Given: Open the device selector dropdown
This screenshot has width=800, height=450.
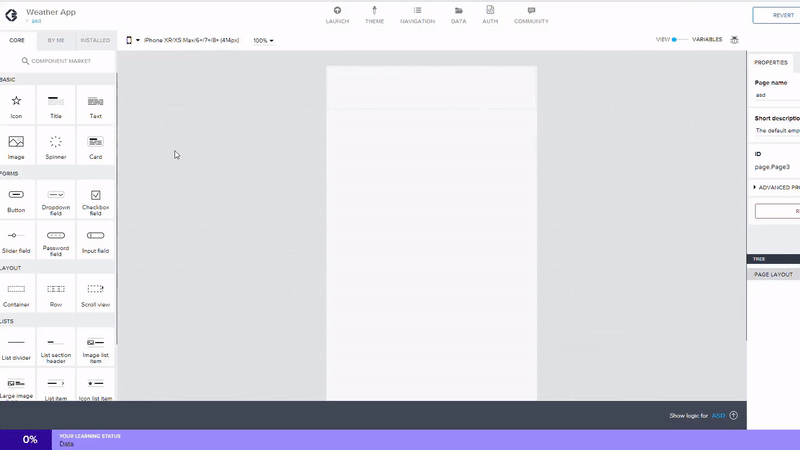Looking at the screenshot, I should click(132, 41).
